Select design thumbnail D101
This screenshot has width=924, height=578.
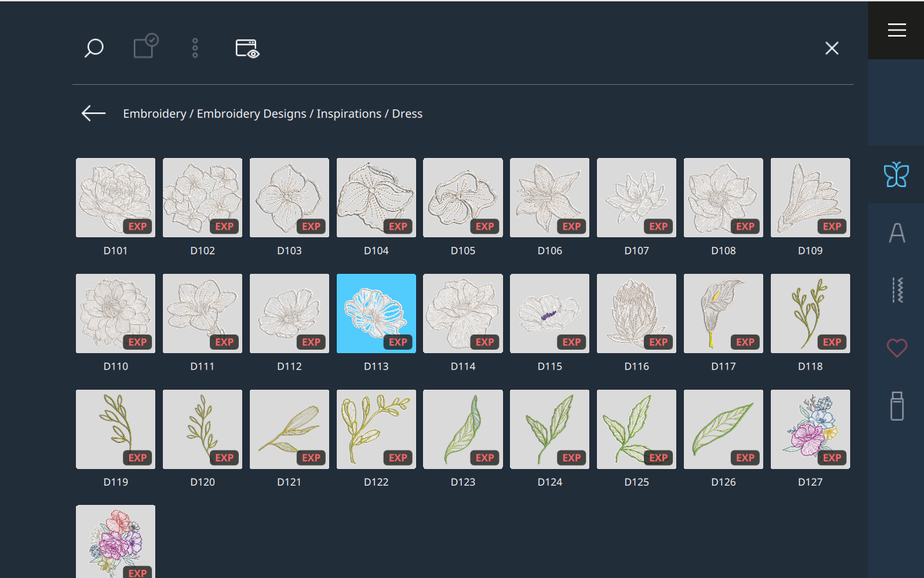115,198
